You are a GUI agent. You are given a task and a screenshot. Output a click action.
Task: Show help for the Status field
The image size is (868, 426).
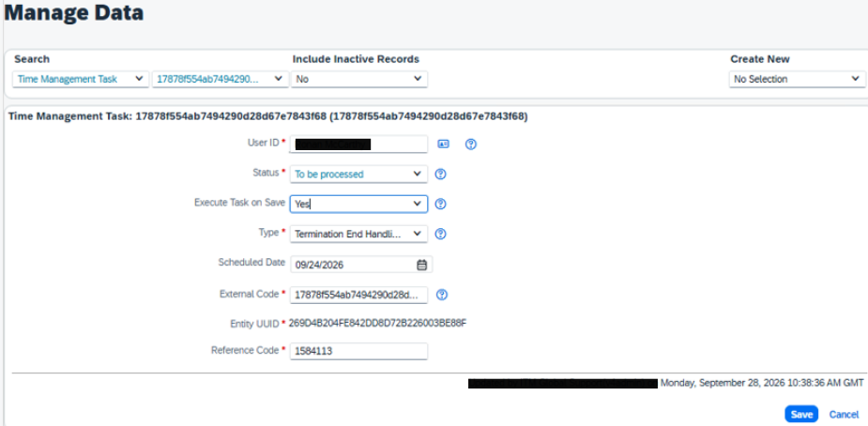tap(441, 175)
